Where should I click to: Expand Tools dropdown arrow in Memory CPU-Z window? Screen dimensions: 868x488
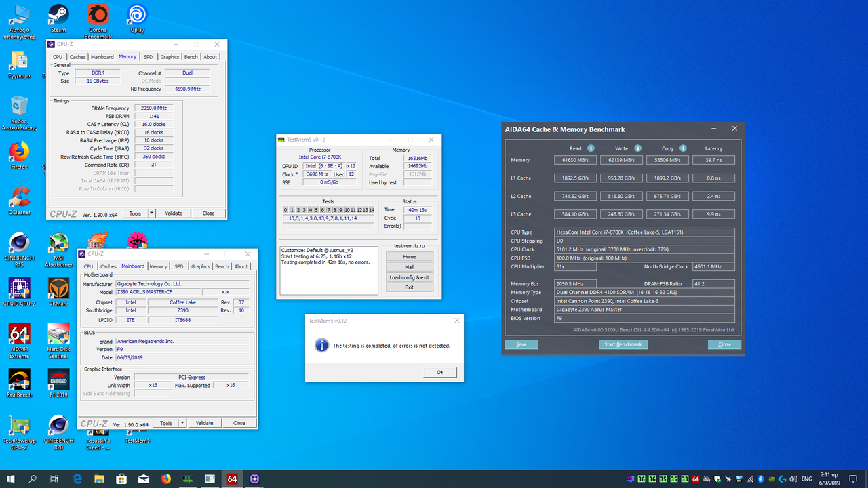(151, 213)
